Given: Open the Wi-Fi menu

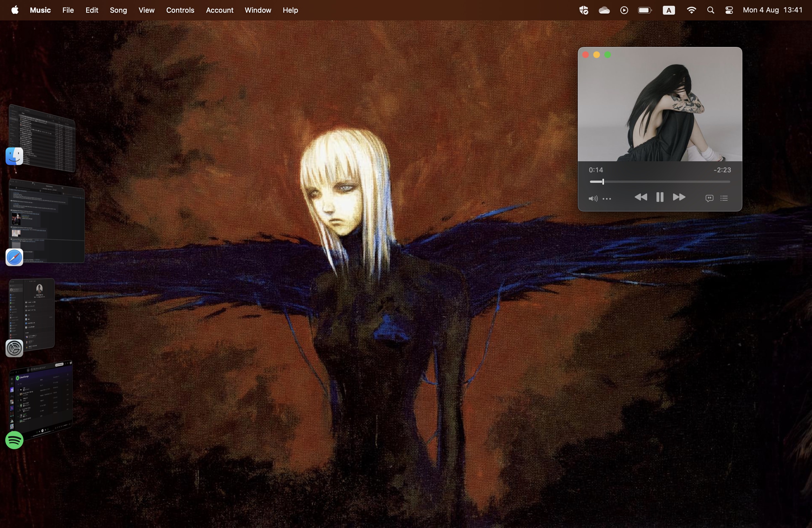Looking at the screenshot, I should tap(691, 10).
